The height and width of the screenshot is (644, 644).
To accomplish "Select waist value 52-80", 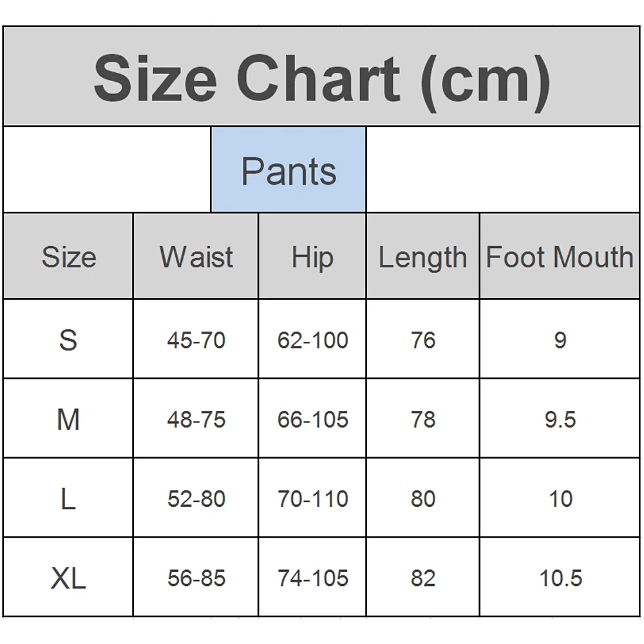I will pos(196,498).
